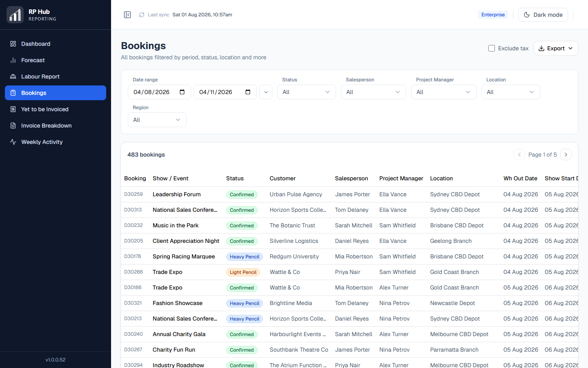Click the RP Hub logo icon
The width and height of the screenshot is (588, 368).
click(15, 15)
